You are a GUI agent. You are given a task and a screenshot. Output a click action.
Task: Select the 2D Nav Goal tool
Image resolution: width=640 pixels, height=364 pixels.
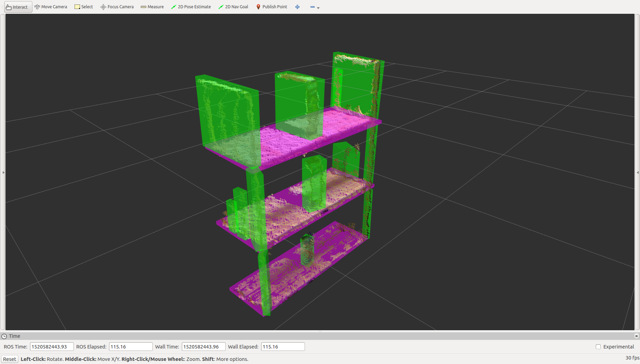tap(233, 7)
